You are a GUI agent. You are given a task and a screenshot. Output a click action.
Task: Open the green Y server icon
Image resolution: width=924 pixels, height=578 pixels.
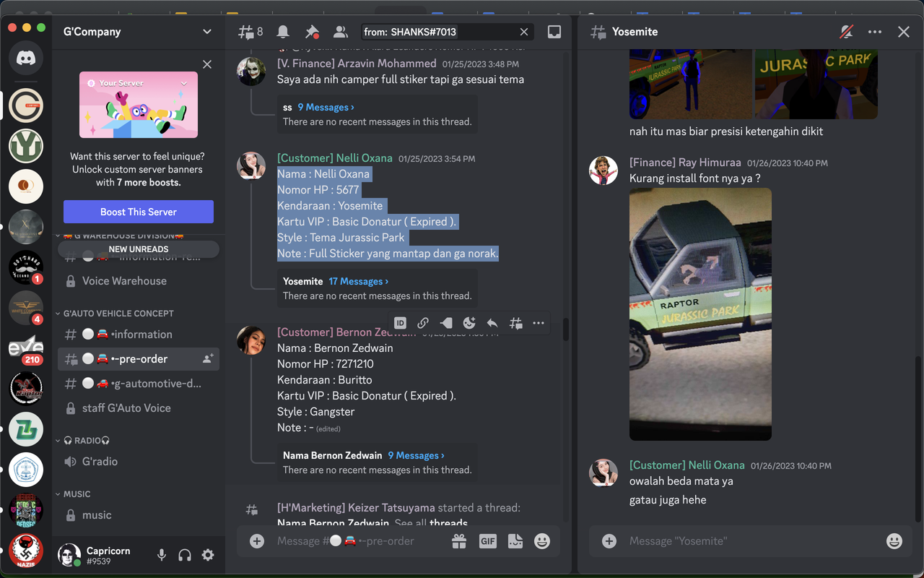point(26,146)
